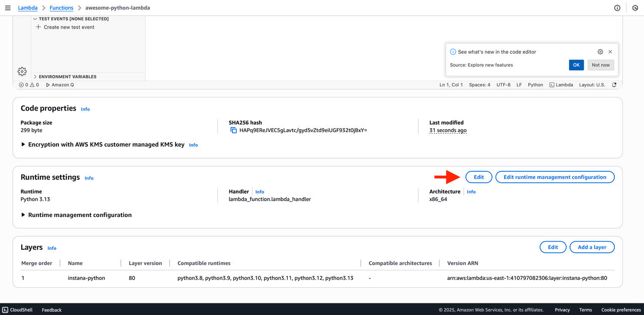Expand Runtime management configuration section
Image resolution: width=644 pixels, height=315 pixels.
click(x=76, y=215)
